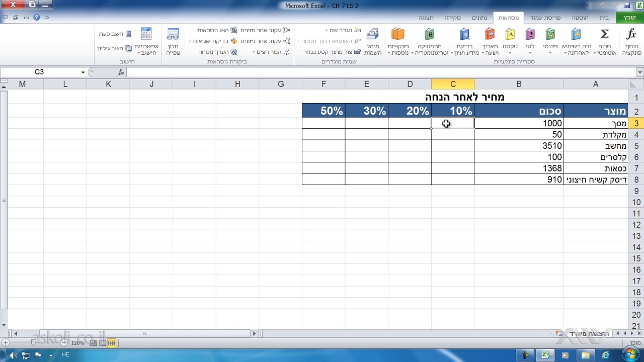Click inside the formula bar input
The height and width of the screenshot is (362, 644).
point(380,72)
